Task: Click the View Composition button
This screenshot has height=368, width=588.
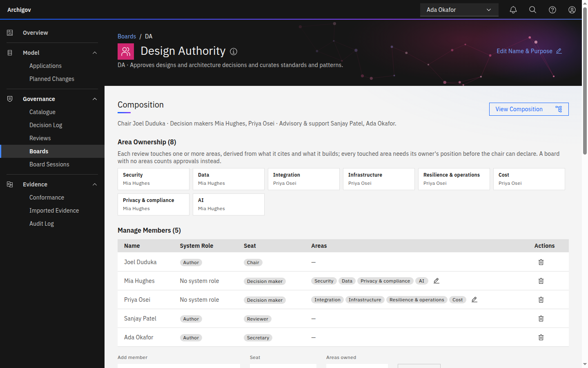Action: coord(529,109)
